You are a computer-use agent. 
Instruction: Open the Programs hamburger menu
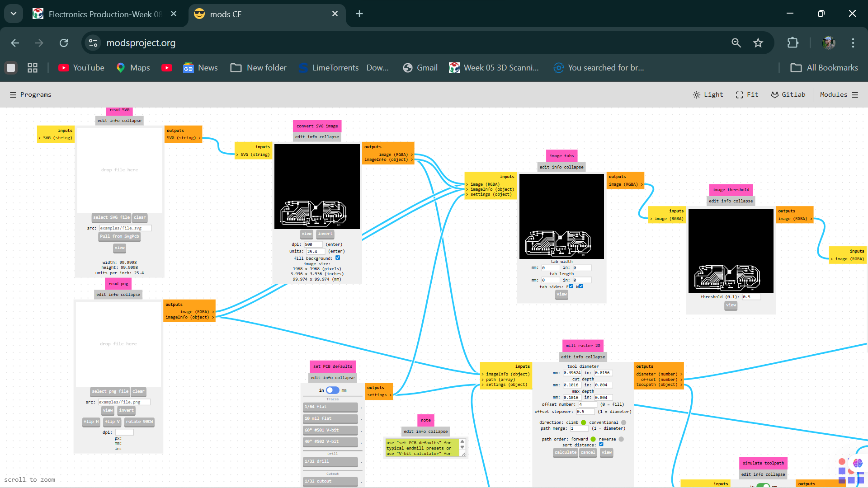point(30,94)
